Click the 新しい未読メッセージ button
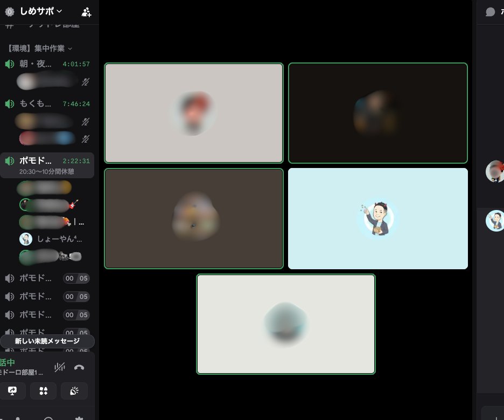The width and height of the screenshot is (504, 420). click(47, 341)
